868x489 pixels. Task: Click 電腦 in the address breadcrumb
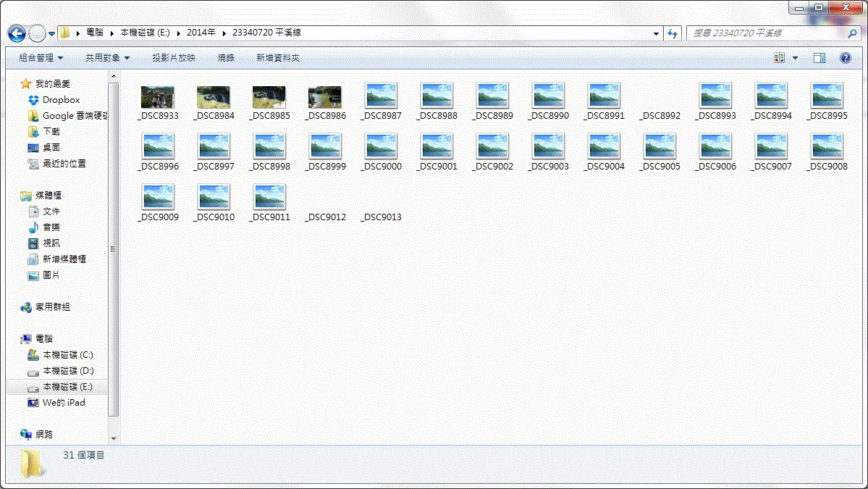pos(95,33)
